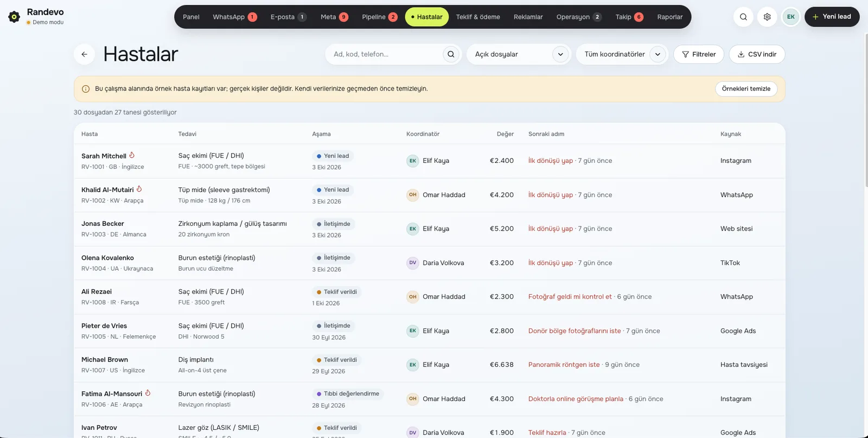
Task: Click Örnekleri temizle button
Action: point(746,89)
